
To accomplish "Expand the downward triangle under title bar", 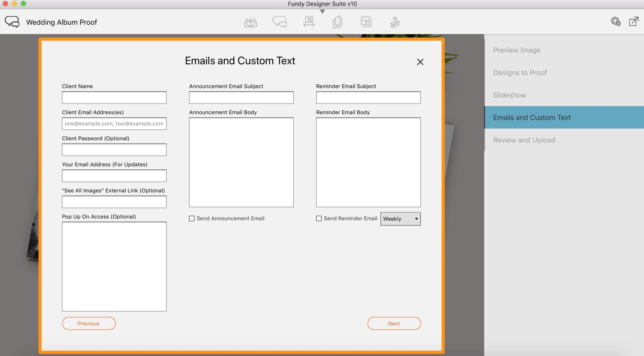I will click(322, 12).
